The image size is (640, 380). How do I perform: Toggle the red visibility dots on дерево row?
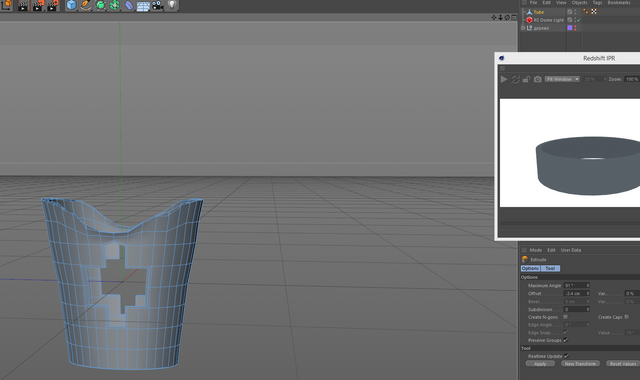[x=575, y=28]
